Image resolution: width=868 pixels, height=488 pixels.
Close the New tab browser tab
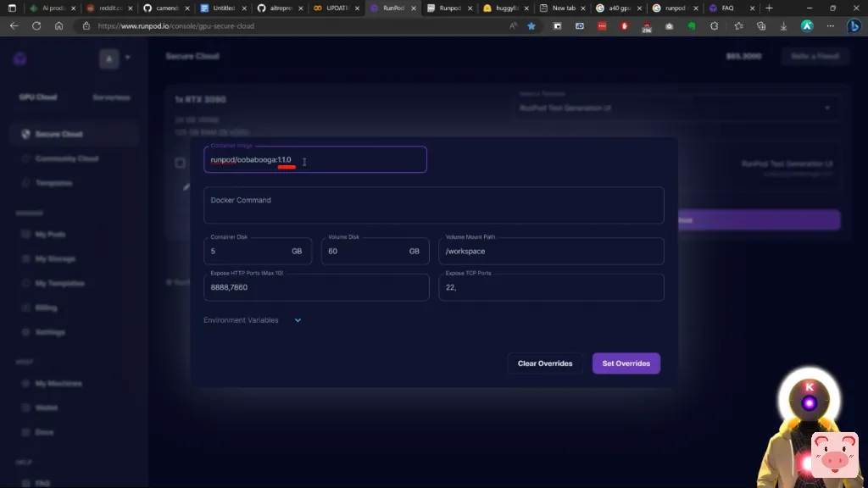tap(583, 8)
